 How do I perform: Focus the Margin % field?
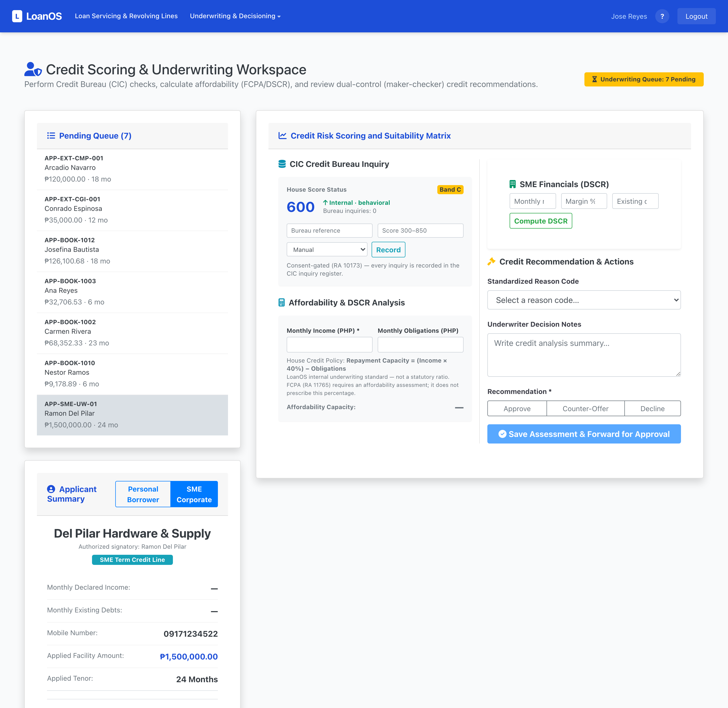[584, 201]
